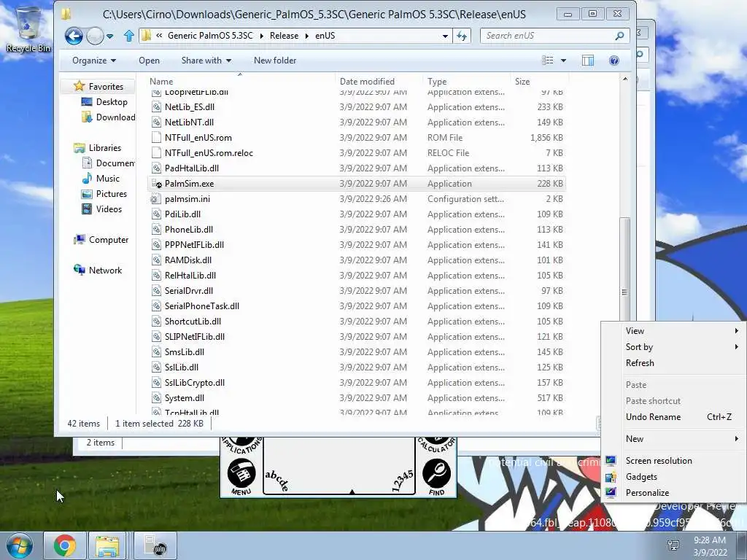This screenshot has height=560, width=747.
Task: Click the SslLibCrypto.dll file name
Action: point(194,382)
